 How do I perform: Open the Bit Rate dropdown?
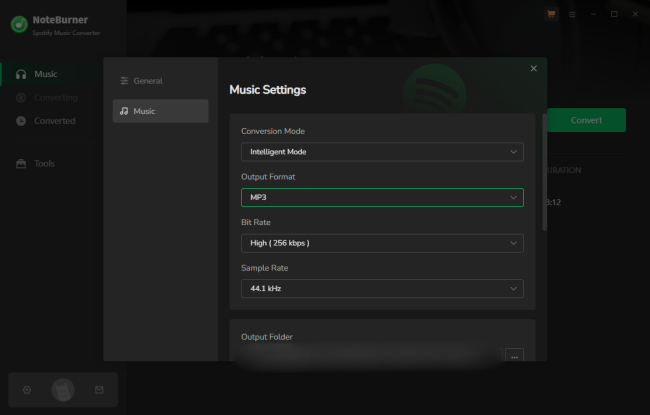(x=382, y=243)
